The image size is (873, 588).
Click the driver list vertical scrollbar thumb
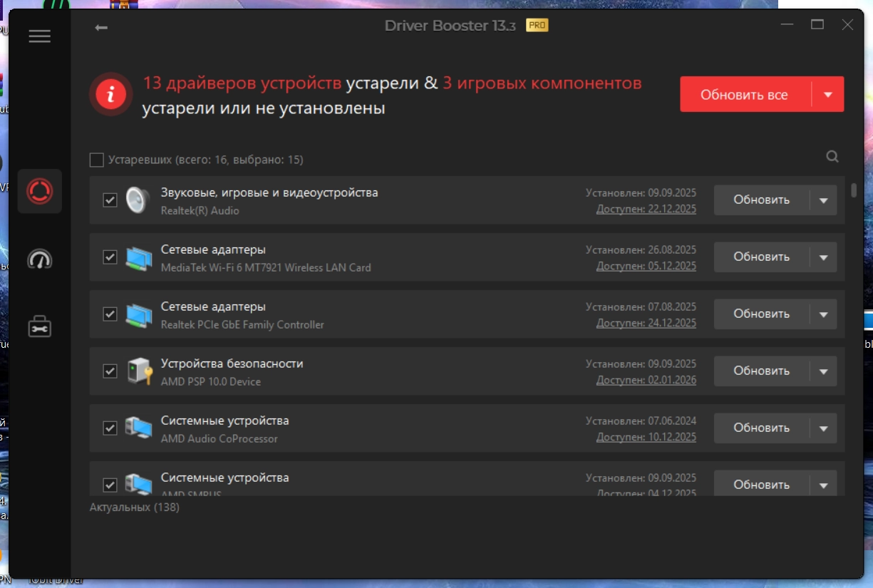click(x=854, y=190)
